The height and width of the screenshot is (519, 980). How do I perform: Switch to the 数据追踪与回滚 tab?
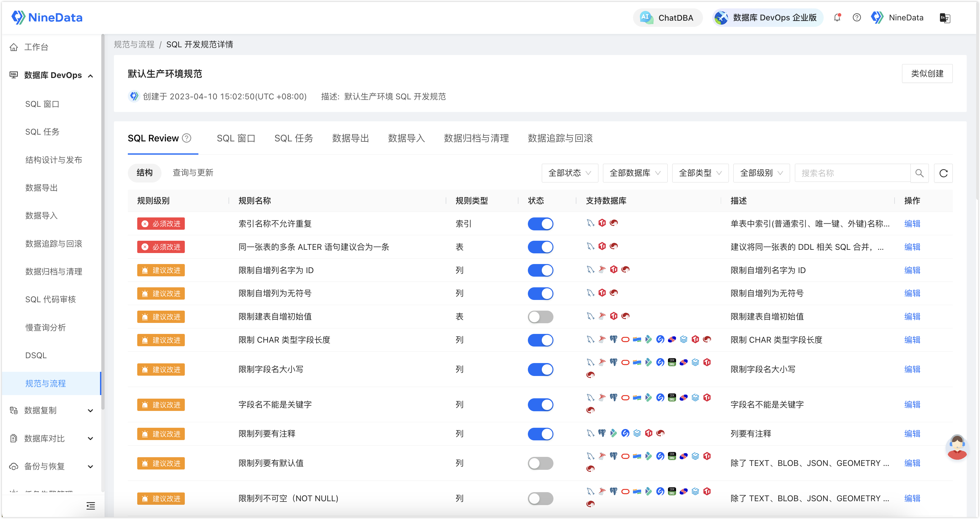point(560,138)
